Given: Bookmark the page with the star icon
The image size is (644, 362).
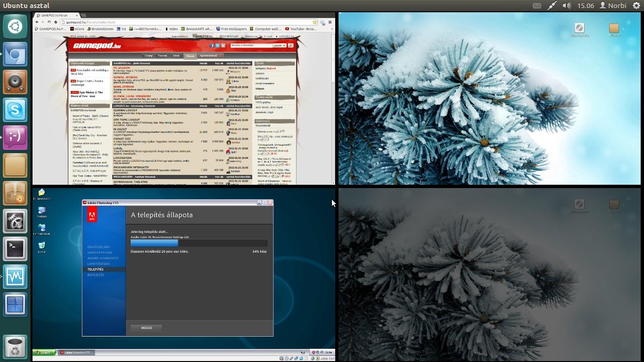Looking at the screenshot, I should click(x=314, y=22).
